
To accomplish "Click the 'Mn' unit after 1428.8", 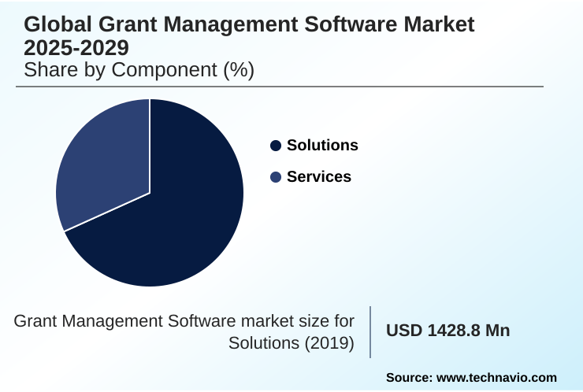I will [x=497, y=331].
